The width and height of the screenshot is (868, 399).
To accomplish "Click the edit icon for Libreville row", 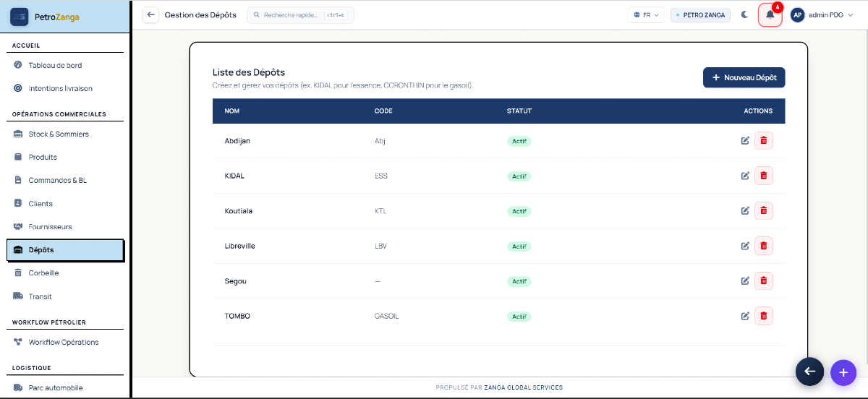I will pos(745,246).
